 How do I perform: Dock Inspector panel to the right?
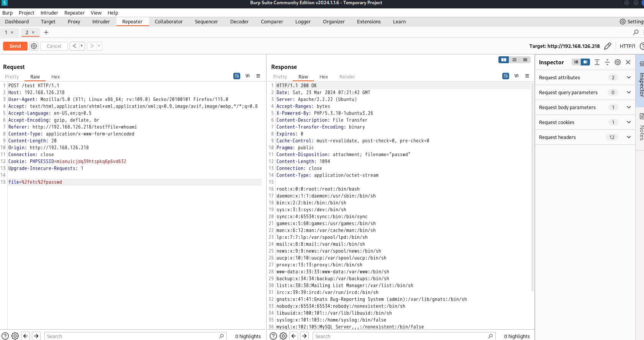pyautogui.click(x=585, y=62)
